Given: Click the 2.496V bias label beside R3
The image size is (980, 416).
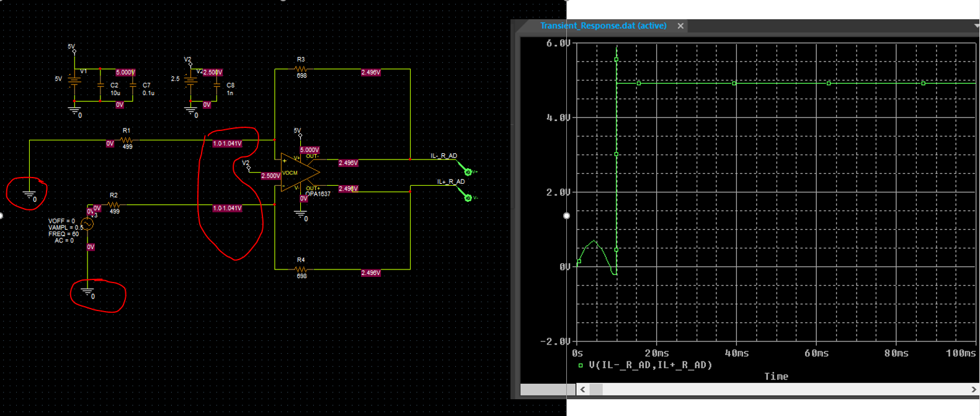Looking at the screenshot, I should pyautogui.click(x=371, y=73).
